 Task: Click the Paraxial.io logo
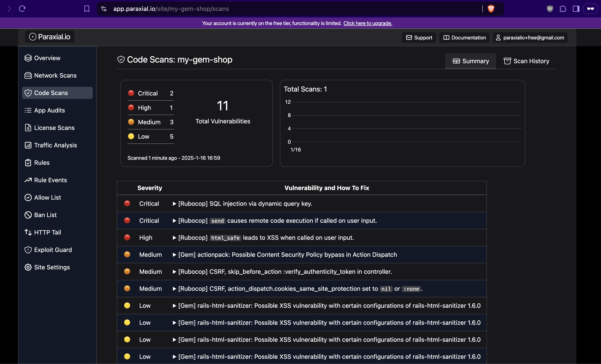[50, 37]
